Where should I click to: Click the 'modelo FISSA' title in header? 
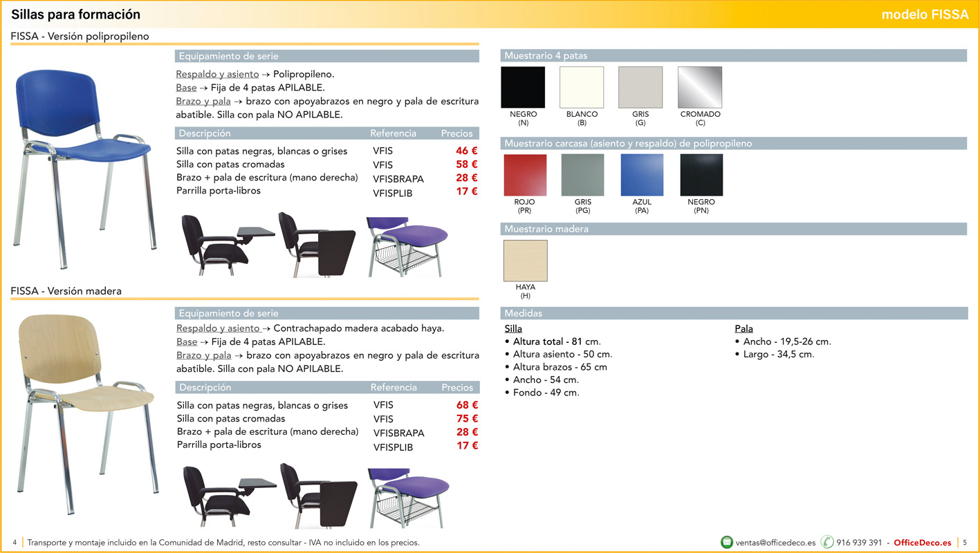click(x=925, y=15)
